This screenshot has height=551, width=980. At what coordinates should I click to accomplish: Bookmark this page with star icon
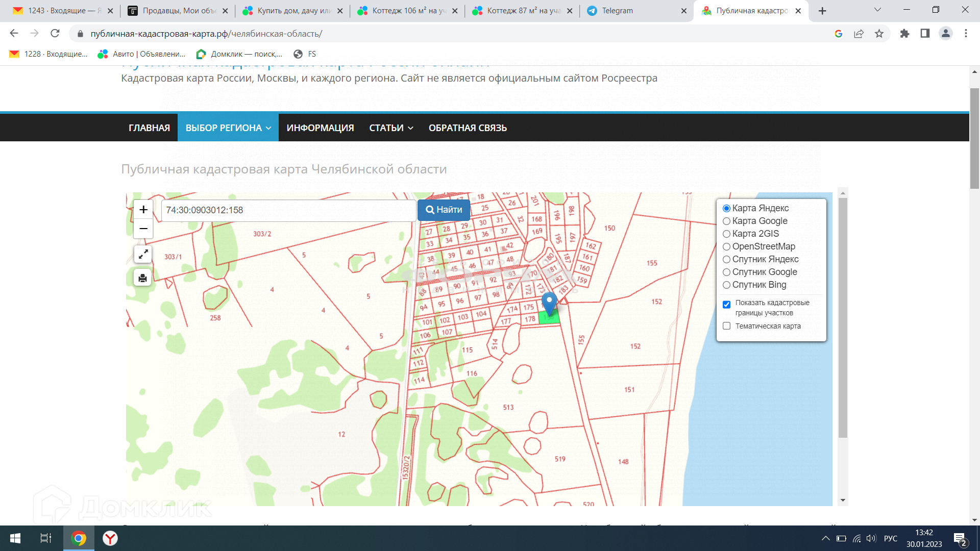[x=879, y=34]
